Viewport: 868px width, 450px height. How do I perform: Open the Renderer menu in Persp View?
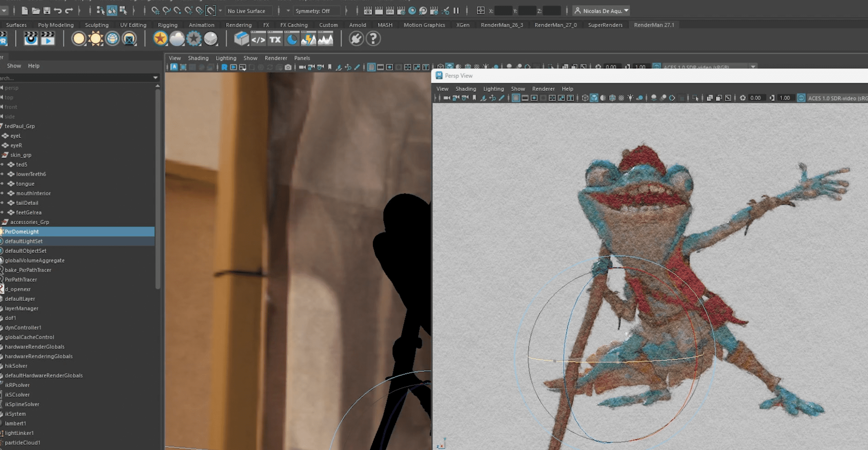tap(544, 89)
